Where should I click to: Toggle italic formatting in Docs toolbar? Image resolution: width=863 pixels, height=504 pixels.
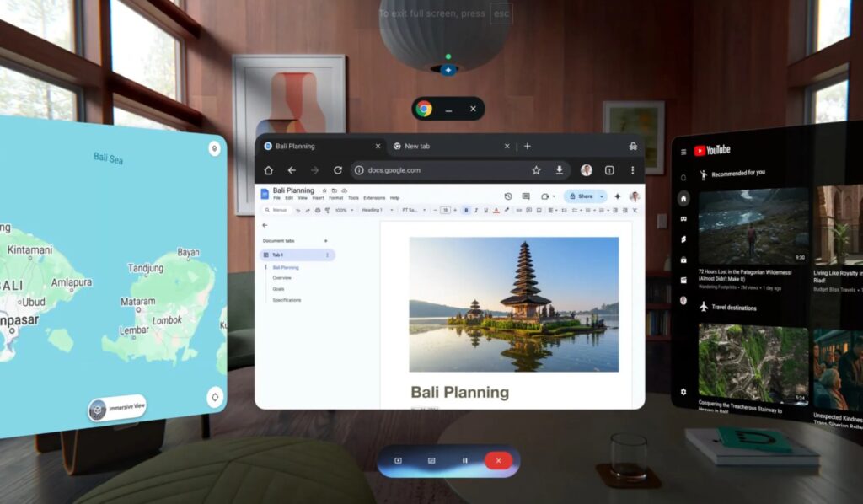pos(476,210)
